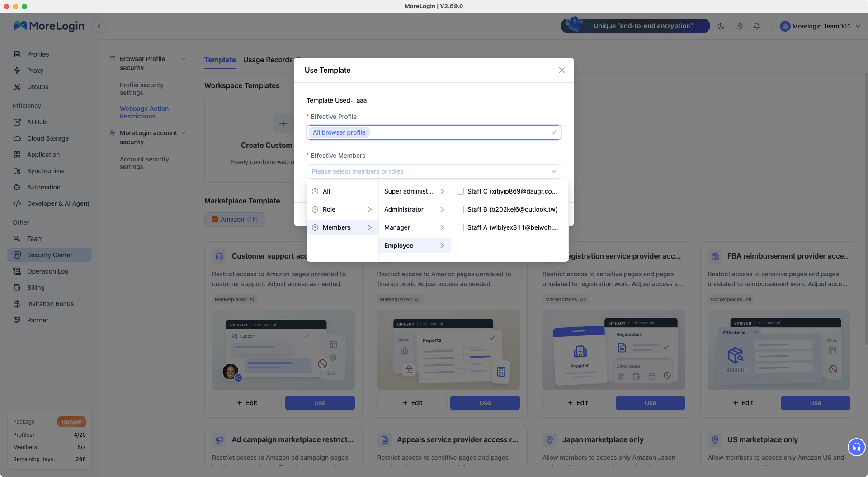Click the end-to-end encryption banner
Viewport: 868px width, 477px height.
coord(635,26)
